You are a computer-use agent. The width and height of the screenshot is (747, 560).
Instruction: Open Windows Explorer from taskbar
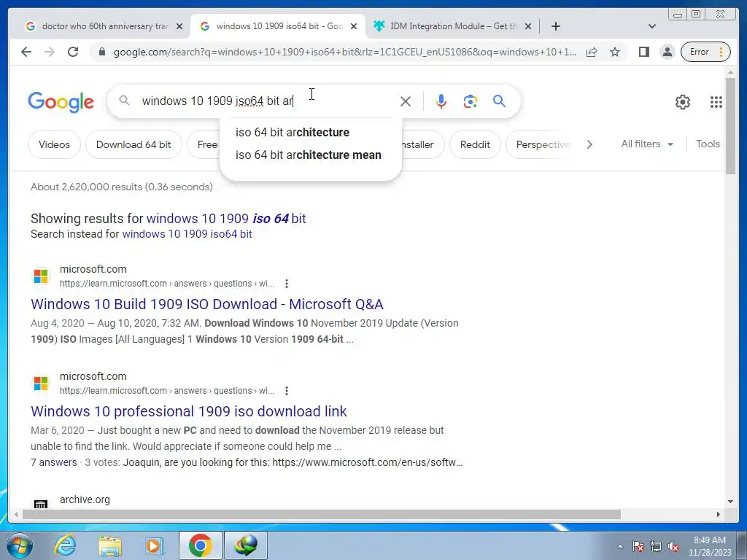tap(110, 545)
